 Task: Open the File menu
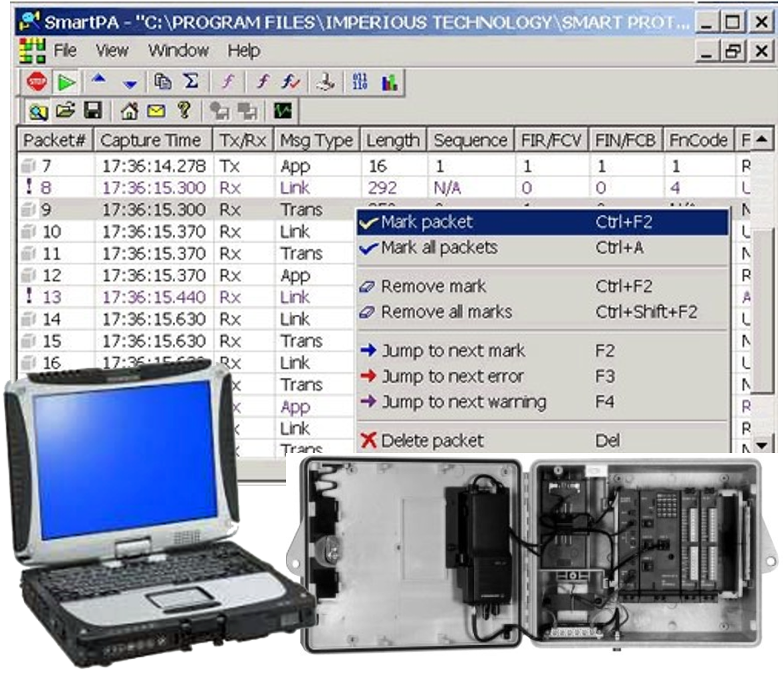point(65,50)
